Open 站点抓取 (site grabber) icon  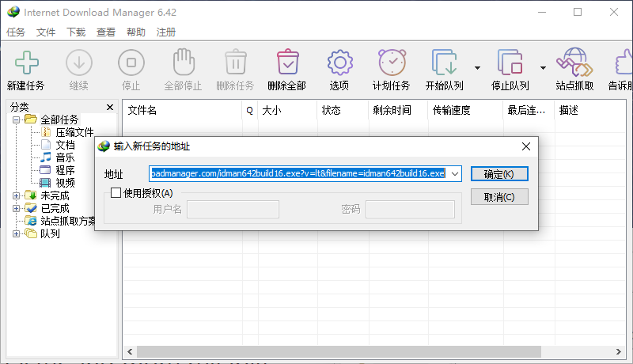(574, 63)
